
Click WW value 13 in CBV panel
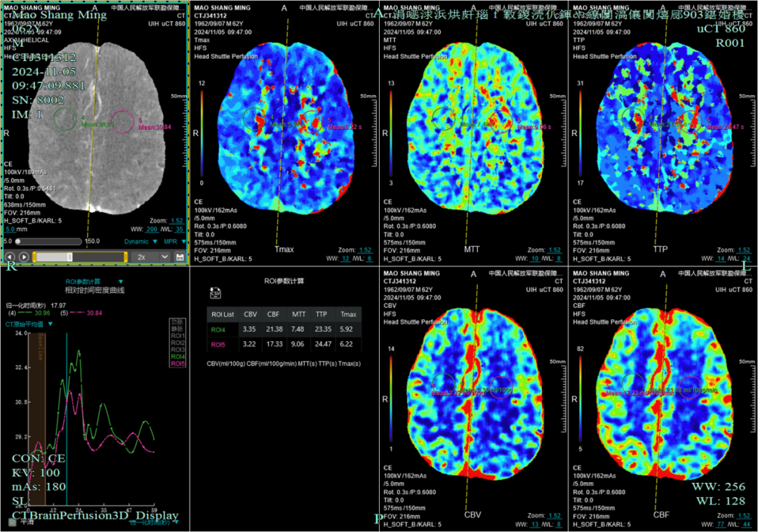tap(535, 524)
